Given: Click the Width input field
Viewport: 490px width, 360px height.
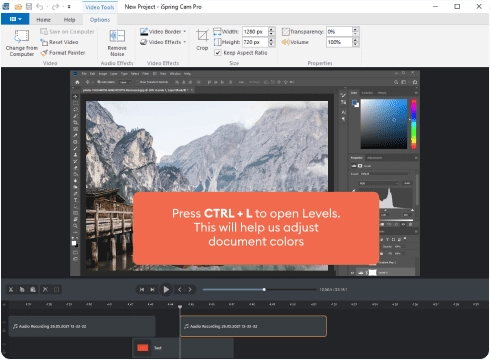Looking at the screenshot, I should tap(255, 32).
